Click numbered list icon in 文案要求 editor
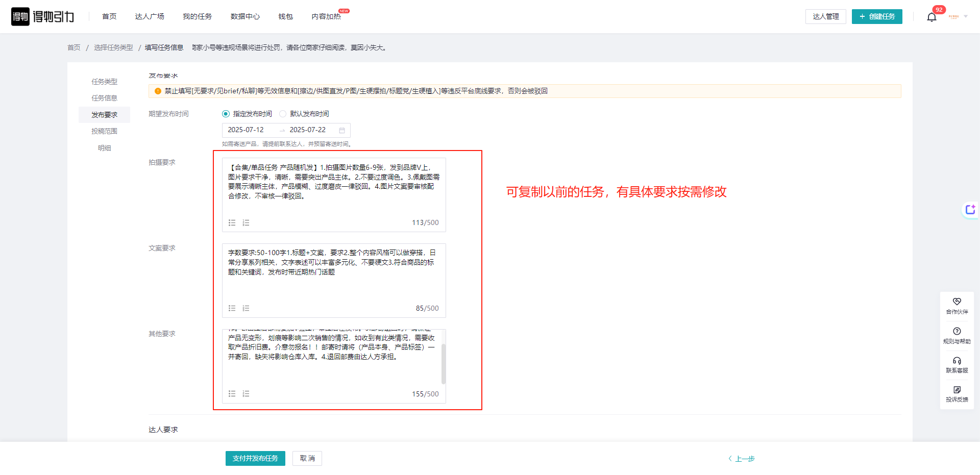Viewport: 980px width, 475px height. tap(246, 308)
